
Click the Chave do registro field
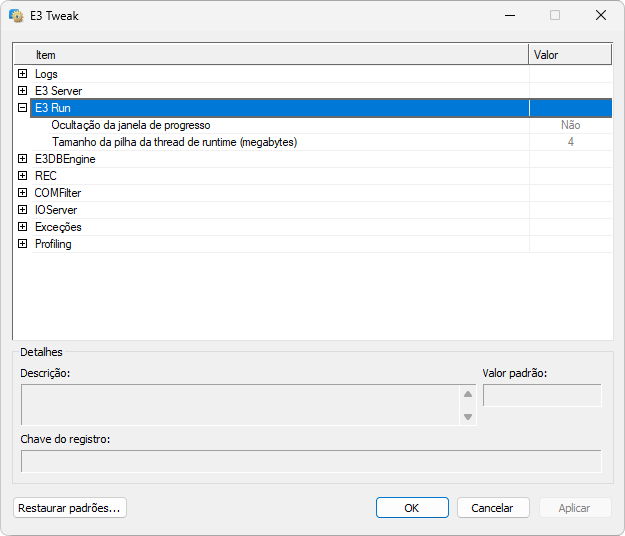(x=311, y=461)
